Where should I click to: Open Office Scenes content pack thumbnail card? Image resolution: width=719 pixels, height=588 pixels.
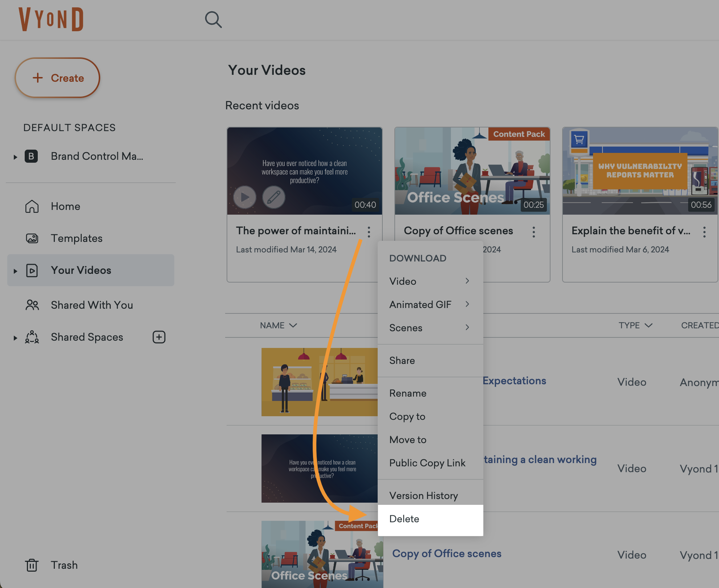click(x=472, y=171)
